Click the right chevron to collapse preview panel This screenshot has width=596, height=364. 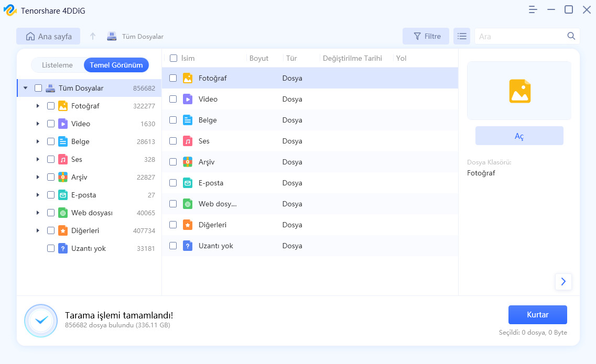click(x=564, y=282)
